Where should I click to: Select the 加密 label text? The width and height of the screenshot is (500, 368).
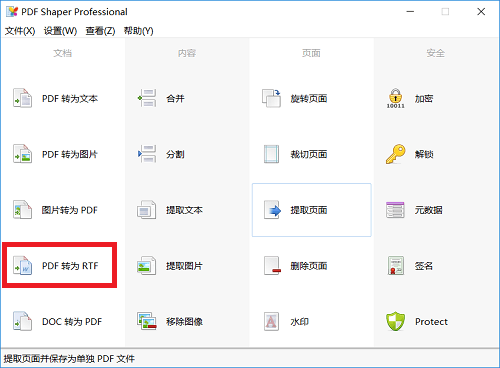coord(424,99)
